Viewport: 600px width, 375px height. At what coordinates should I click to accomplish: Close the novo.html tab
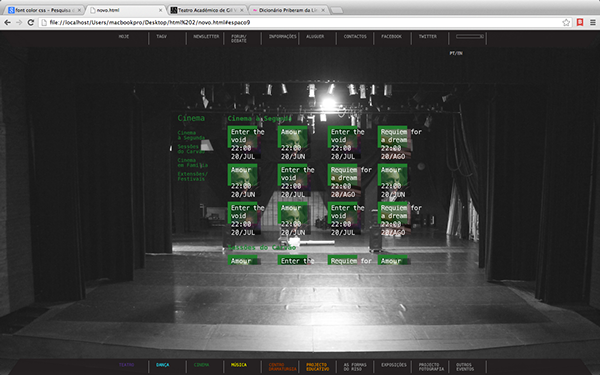(161, 10)
